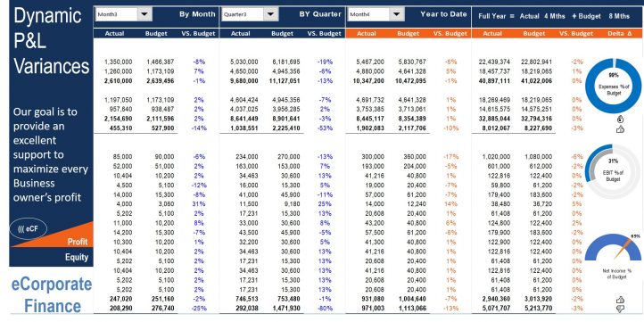Open the Quarter3 dropdown arrow

pos(270,14)
